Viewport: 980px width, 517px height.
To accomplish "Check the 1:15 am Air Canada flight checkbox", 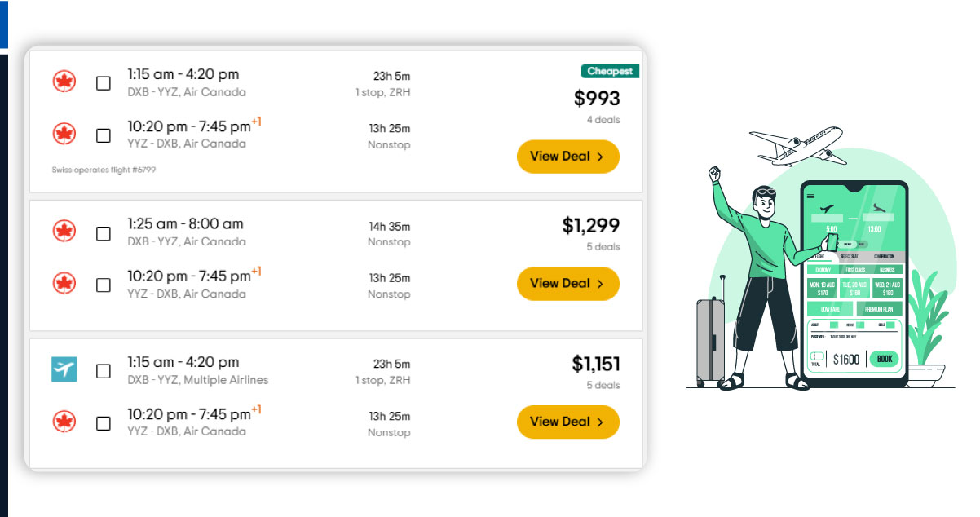I will (104, 83).
